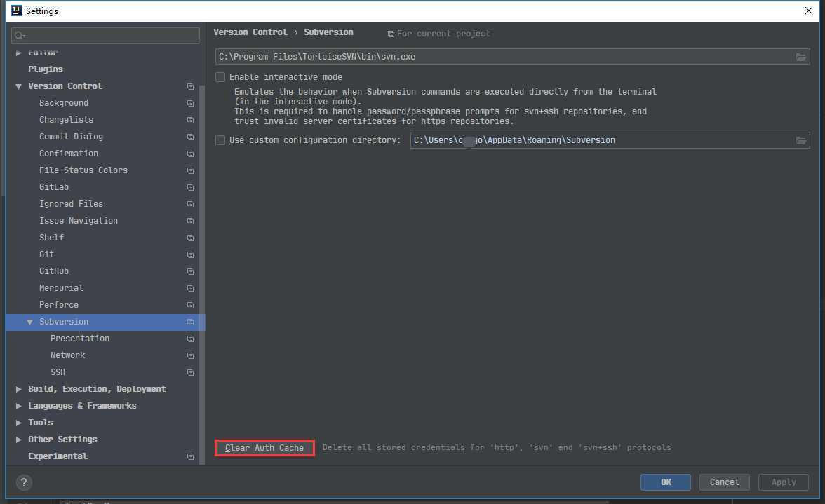Screen dimensions: 825x504
Task: Select Background under Version Control
Action: [x=64, y=103]
